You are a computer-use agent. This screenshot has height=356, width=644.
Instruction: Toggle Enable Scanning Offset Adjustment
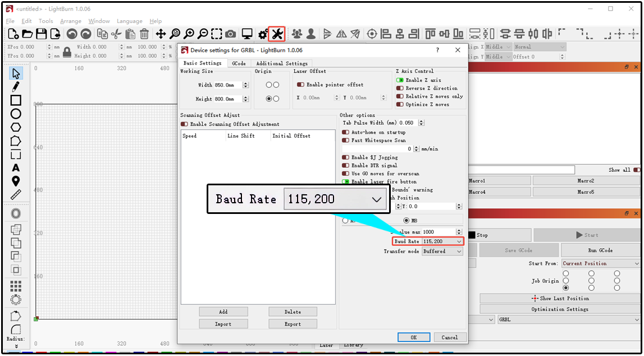pos(184,124)
